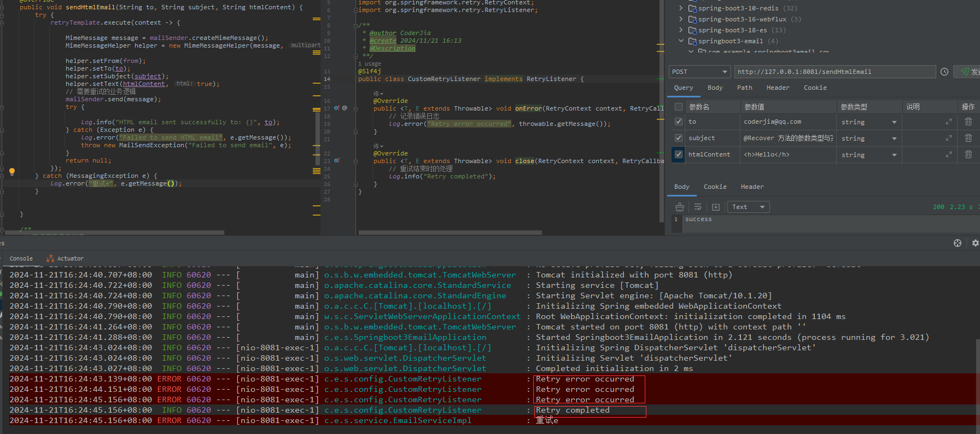Image resolution: width=980 pixels, height=434 pixels.
Task: Switch to the Cookie request tab
Action: (x=815, y=88)
